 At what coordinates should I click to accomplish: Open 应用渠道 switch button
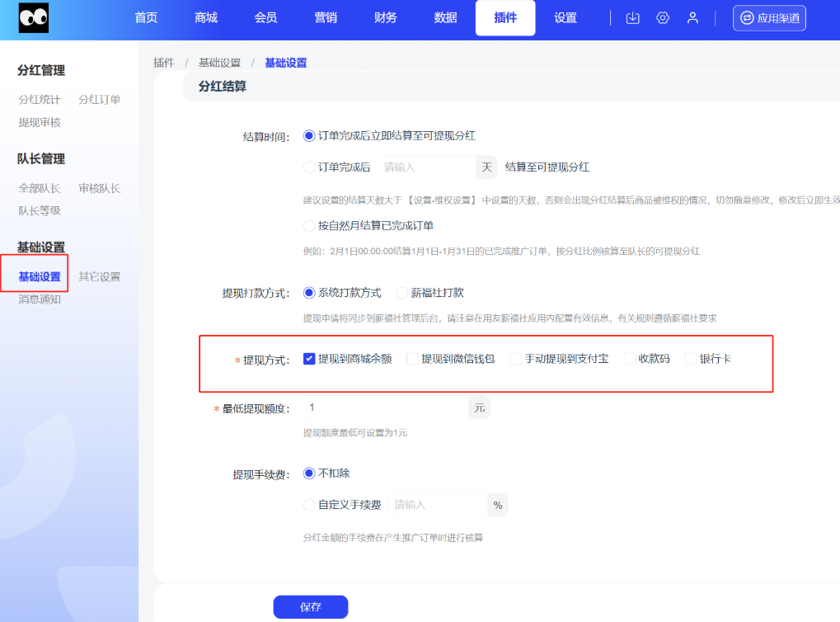(x=769, y=18)
